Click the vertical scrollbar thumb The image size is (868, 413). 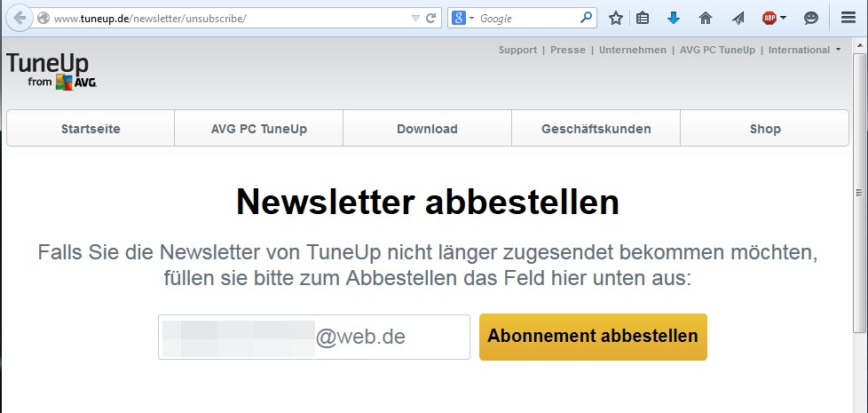point(859,193)
